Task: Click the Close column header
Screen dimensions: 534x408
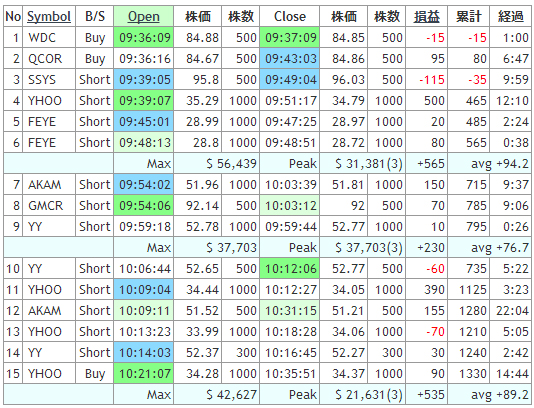Action: pos(289,16)
